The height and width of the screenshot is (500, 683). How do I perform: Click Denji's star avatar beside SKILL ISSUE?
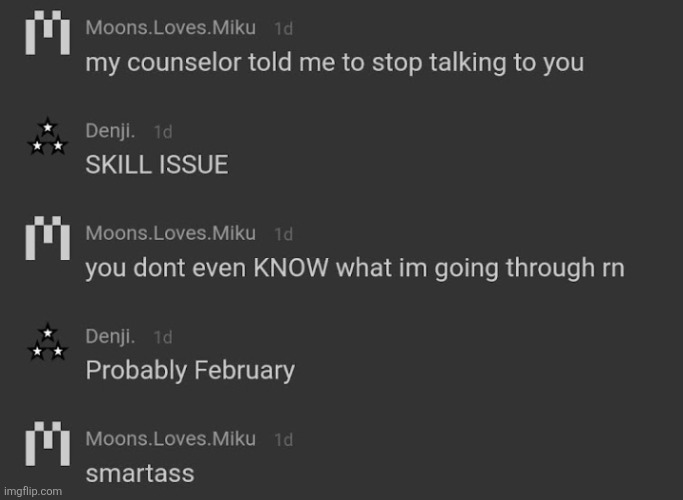coord(47,139)
